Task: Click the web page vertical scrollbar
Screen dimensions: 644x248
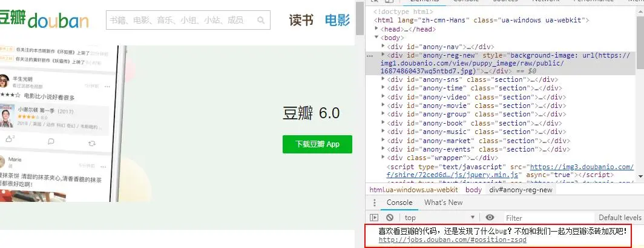Action: tap(360, 18)
